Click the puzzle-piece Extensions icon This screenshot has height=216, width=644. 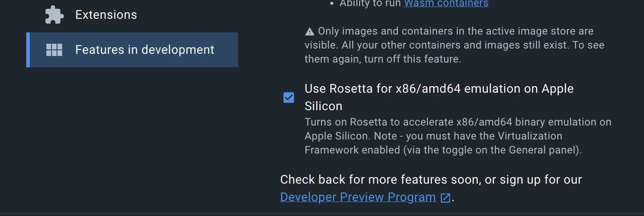click(x=55, y=15)
